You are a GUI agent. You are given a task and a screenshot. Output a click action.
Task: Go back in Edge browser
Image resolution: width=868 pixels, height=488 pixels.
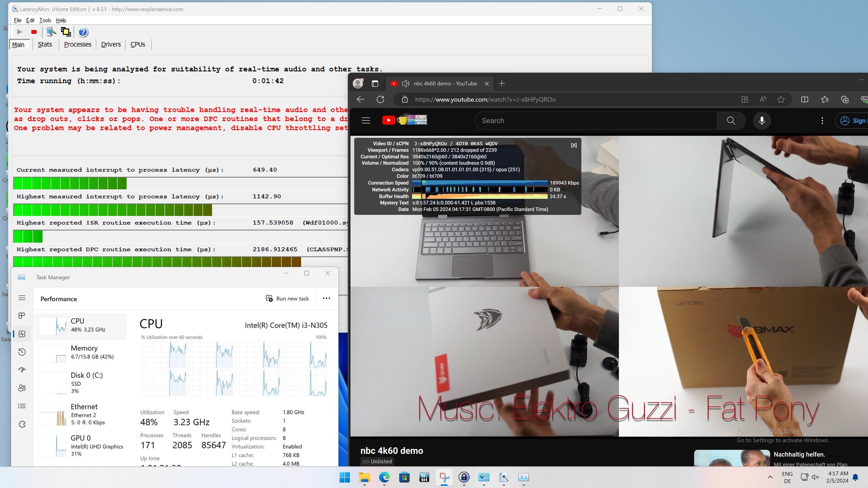tap(360, 99)
